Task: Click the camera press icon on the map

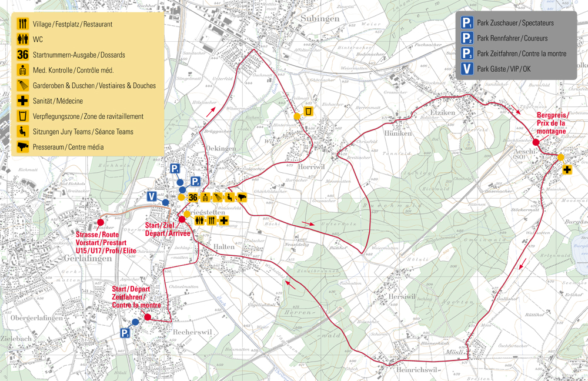Action: point(241,198)
